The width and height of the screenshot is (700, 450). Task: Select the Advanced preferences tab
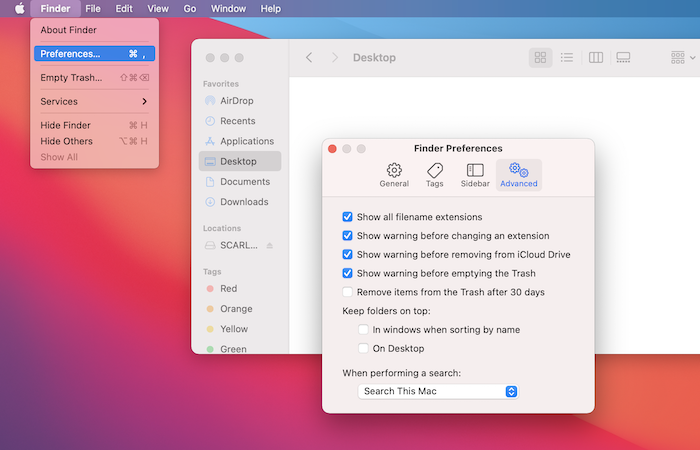coord(519,175)
